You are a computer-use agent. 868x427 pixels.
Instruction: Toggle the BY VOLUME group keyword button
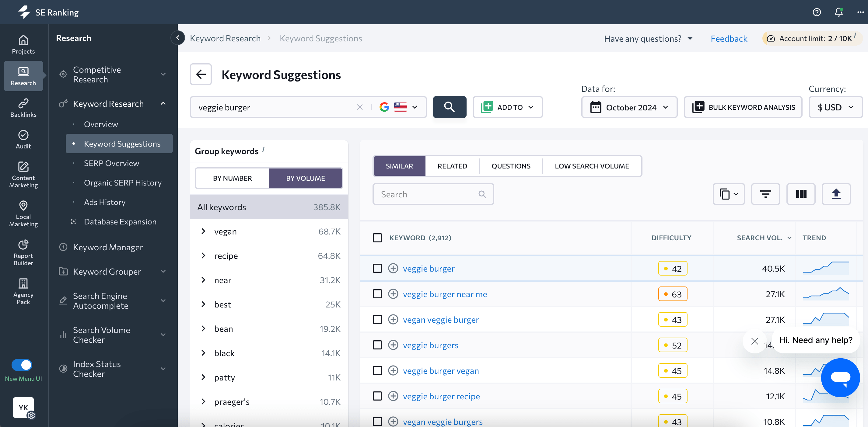305,178
